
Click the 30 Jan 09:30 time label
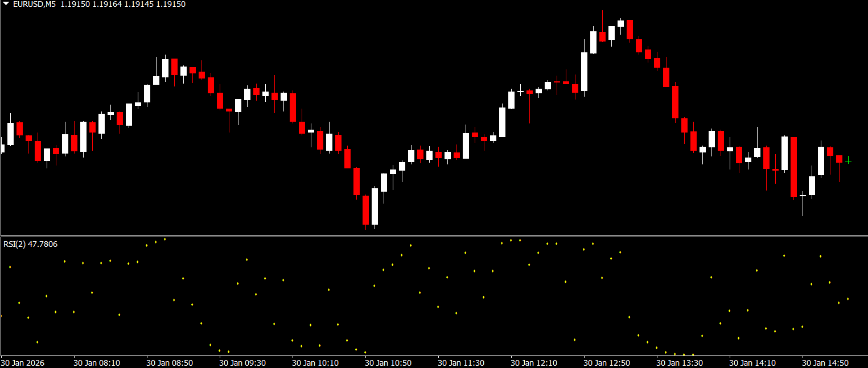242,362
